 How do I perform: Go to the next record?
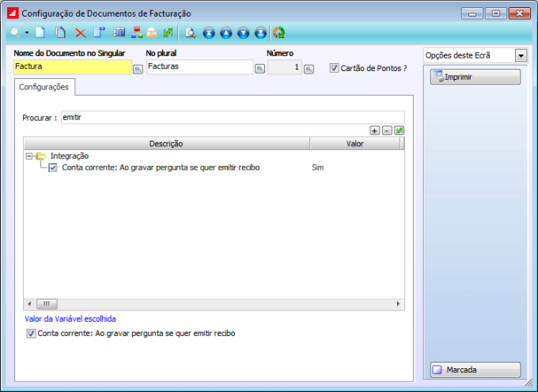tap(243, 33)
